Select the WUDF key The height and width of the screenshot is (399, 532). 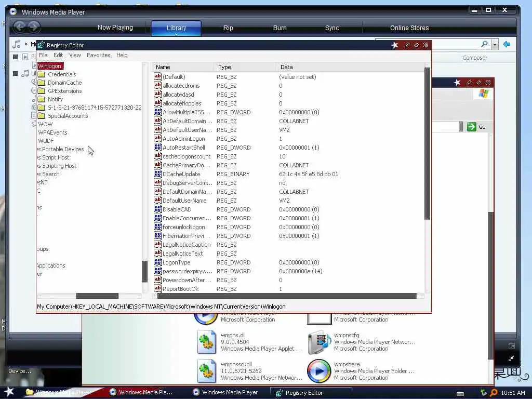click(x=46, y=141)
